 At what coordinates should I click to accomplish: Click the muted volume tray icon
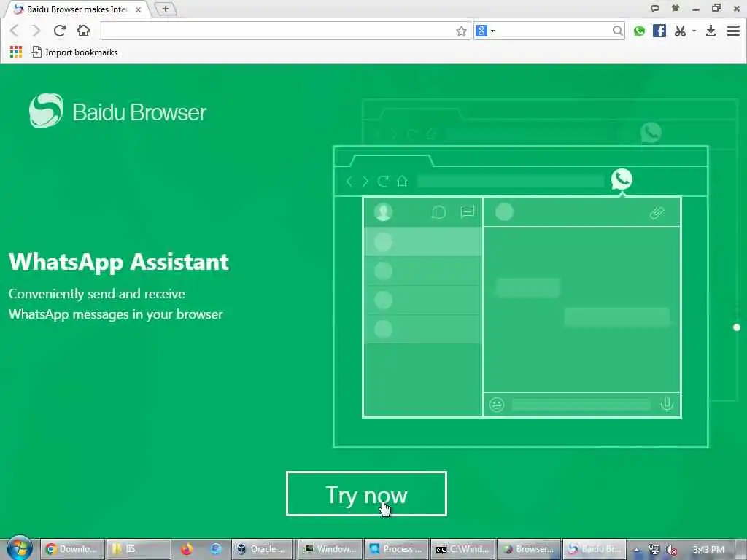coord(672,550)
